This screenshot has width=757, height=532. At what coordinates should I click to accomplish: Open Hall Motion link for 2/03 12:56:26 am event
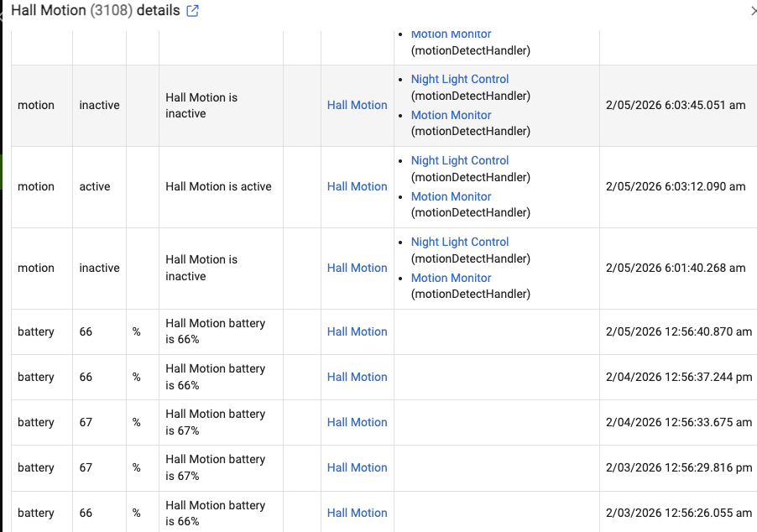pos(357,513)
